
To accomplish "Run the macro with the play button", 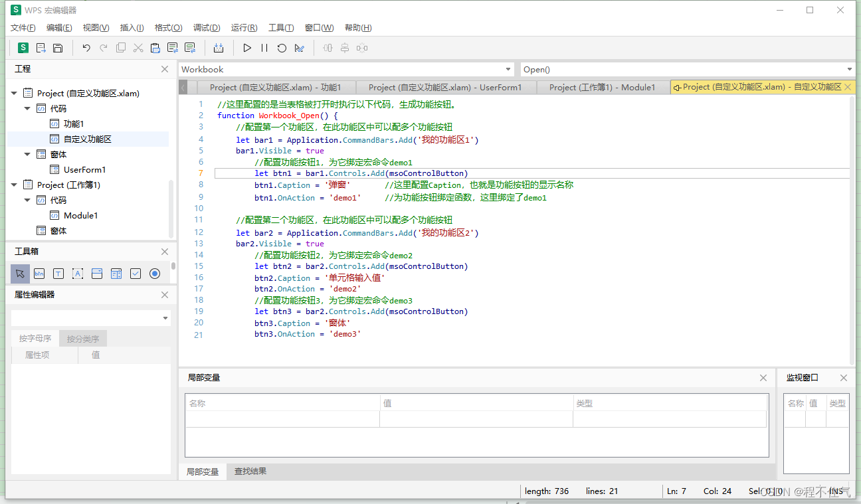I will [x=246, y=47].
